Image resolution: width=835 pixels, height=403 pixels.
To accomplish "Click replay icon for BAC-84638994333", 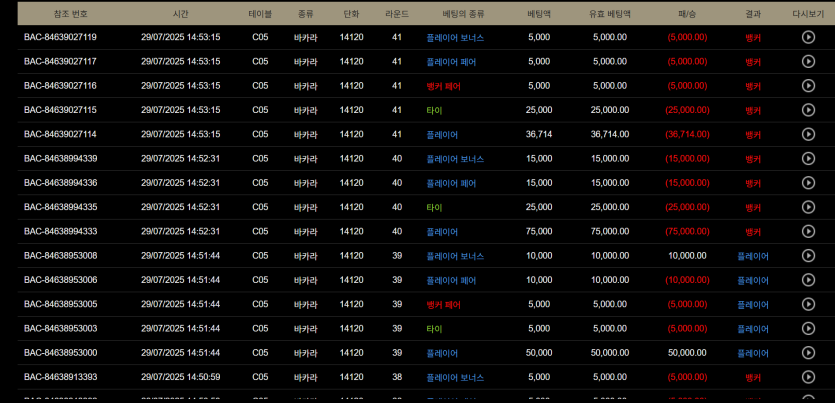I will pyautogui.click(x=808, y=231).
